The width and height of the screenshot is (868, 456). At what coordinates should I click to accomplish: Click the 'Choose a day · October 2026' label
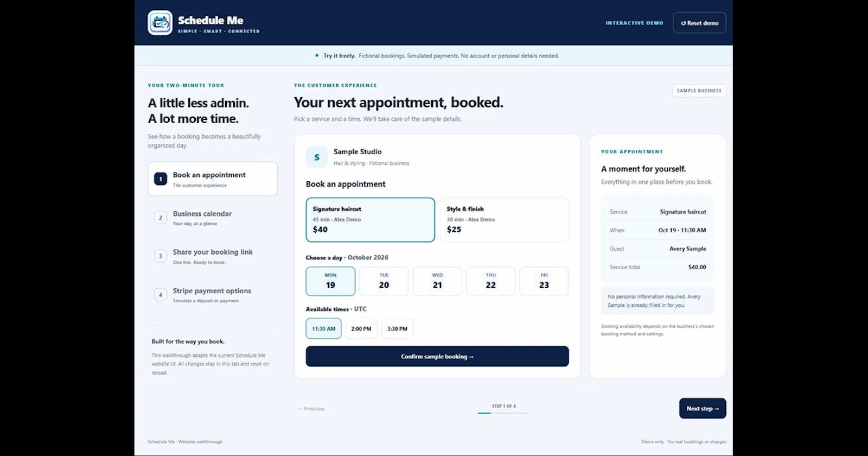click(x=347, y=257)
